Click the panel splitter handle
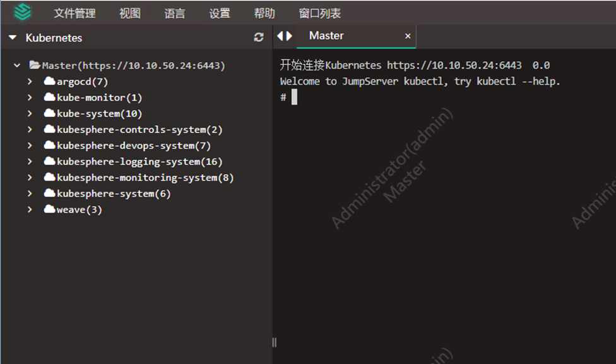Image resolution: width=616 pixels, height=364 pixels. pyautogui.click(x=274, y=343)
